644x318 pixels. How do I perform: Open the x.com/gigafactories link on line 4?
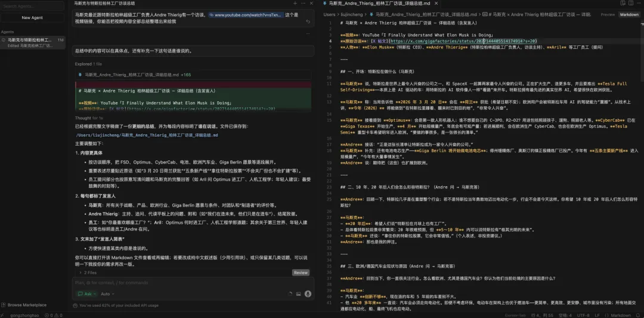pyautogui.click(x=463, y=41)
